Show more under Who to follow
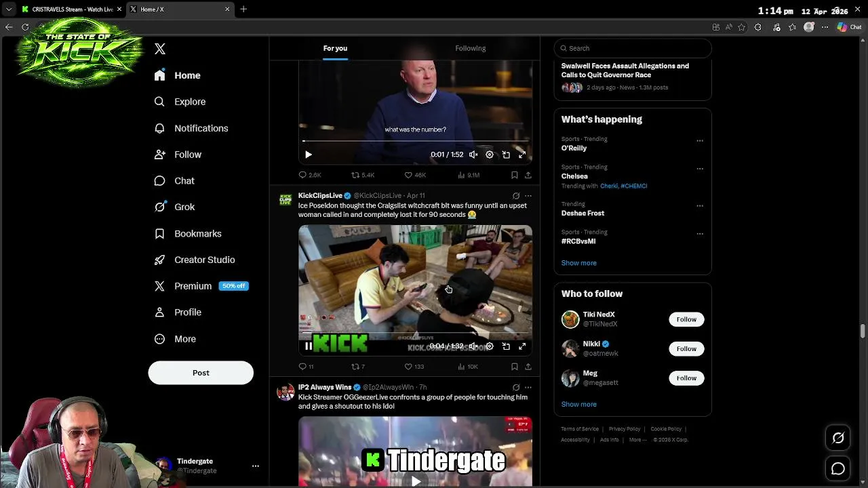This screenshot has height=488, width=868. tap(579, 405)
